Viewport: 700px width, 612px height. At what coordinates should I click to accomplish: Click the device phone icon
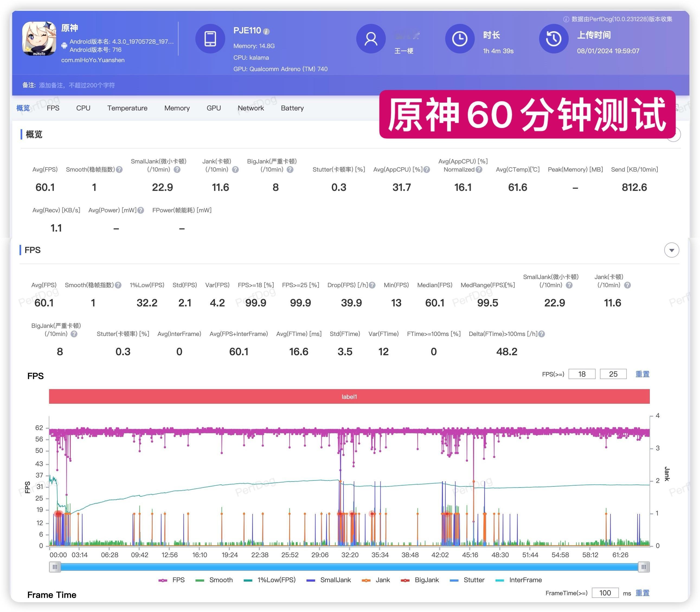tap(210, 39)
